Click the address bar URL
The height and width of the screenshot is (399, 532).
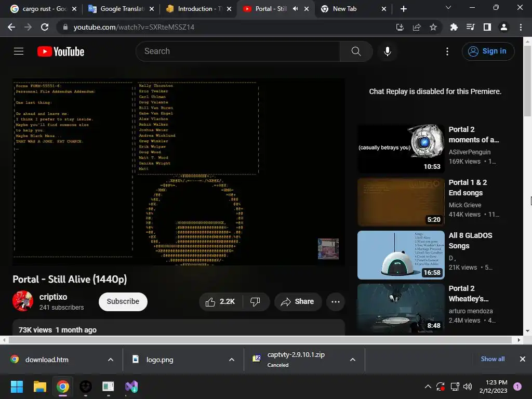(x=134, y=27)
